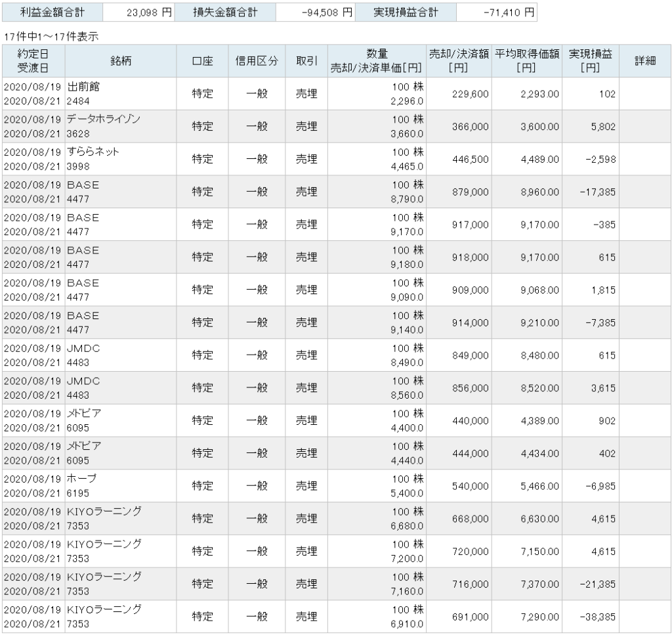Viewport: 672px width, 637px height.
Task: Click the -38,385 realized loss value
Action: click(x=597, y=617)
